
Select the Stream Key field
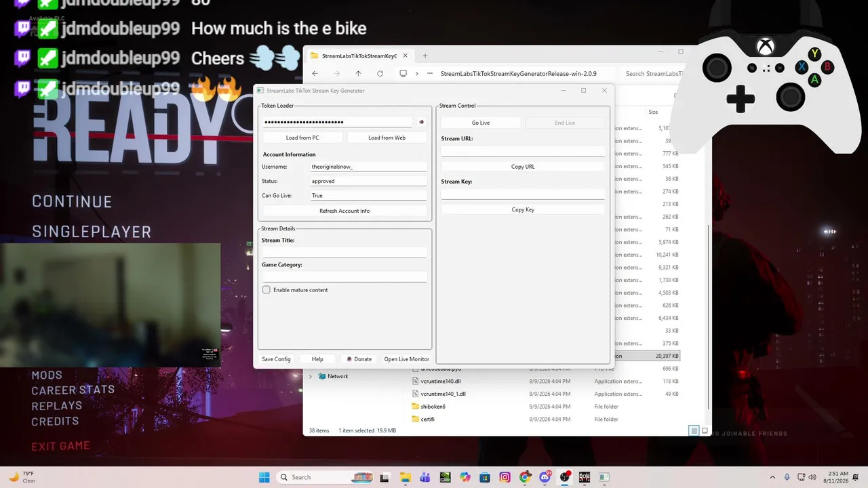523,195
